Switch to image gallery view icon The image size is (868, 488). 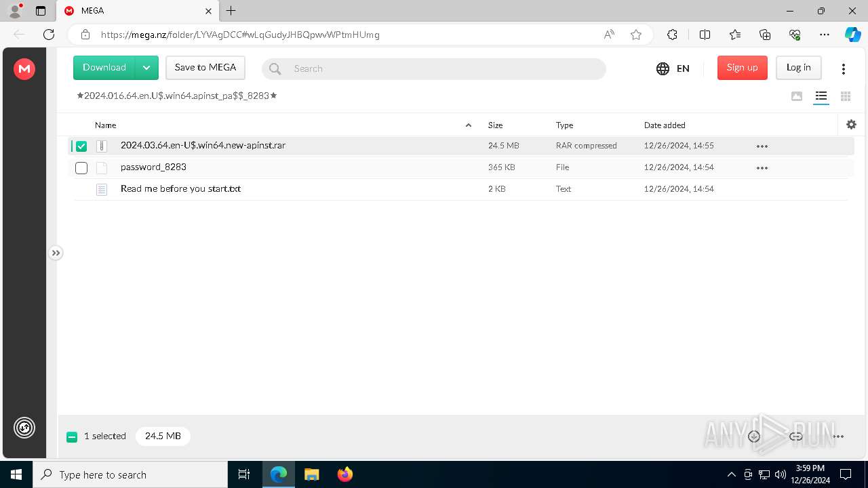[x=797, y=96]
